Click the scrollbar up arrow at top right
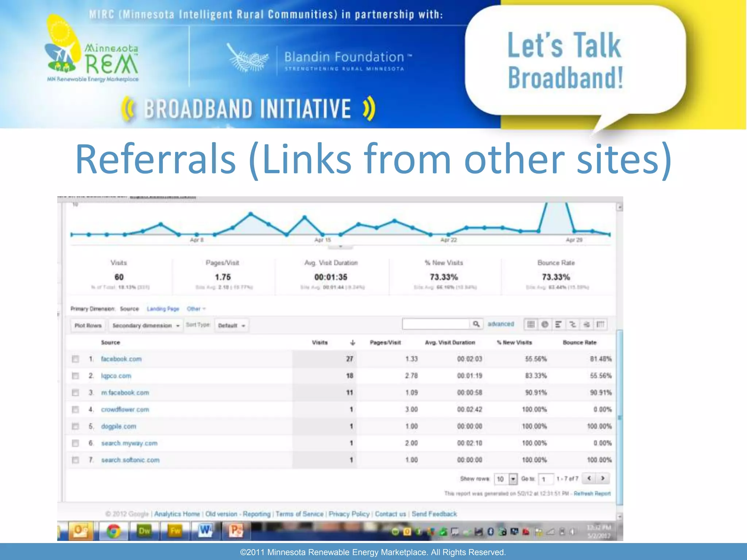 click(x=620, y=207)
